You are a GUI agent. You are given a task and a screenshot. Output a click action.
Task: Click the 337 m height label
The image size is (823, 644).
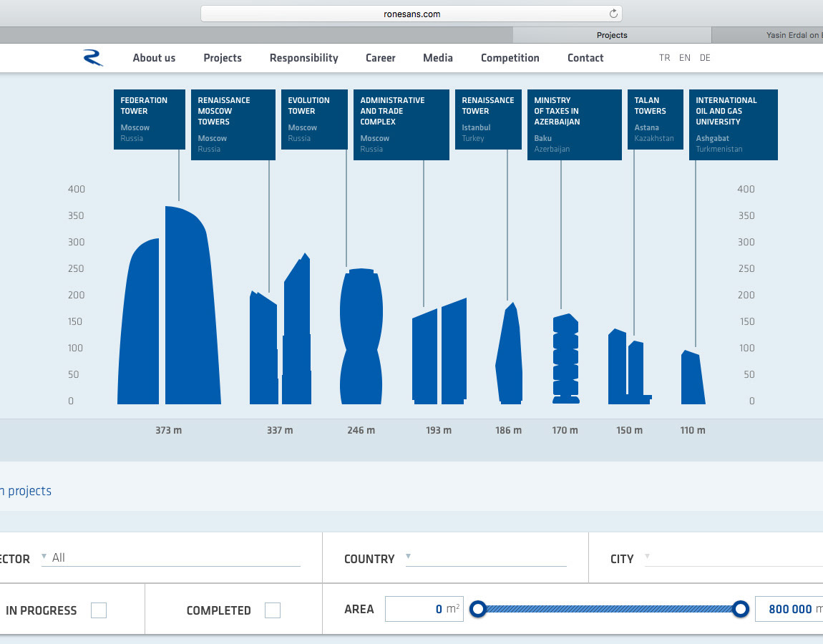[280, 430]
